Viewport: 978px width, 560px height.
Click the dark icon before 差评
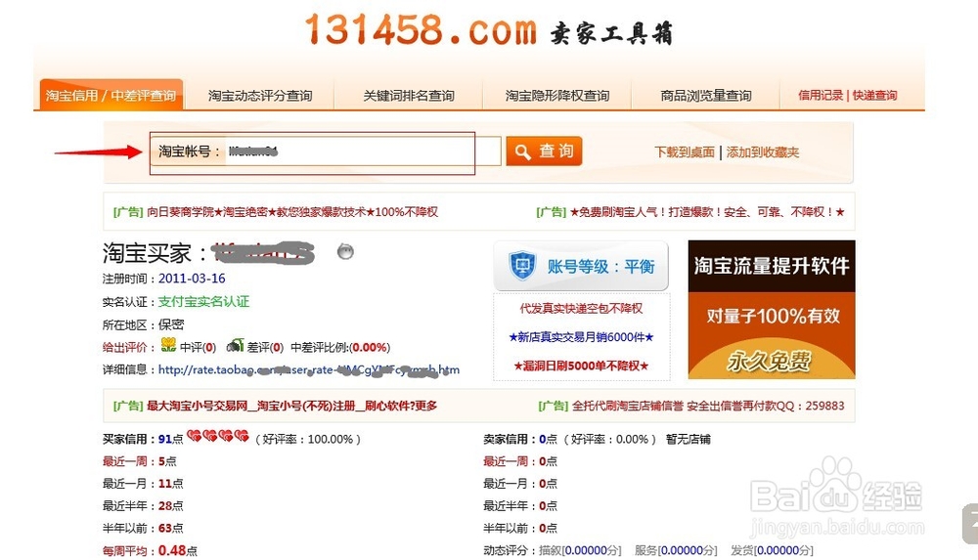coord(235,345)
